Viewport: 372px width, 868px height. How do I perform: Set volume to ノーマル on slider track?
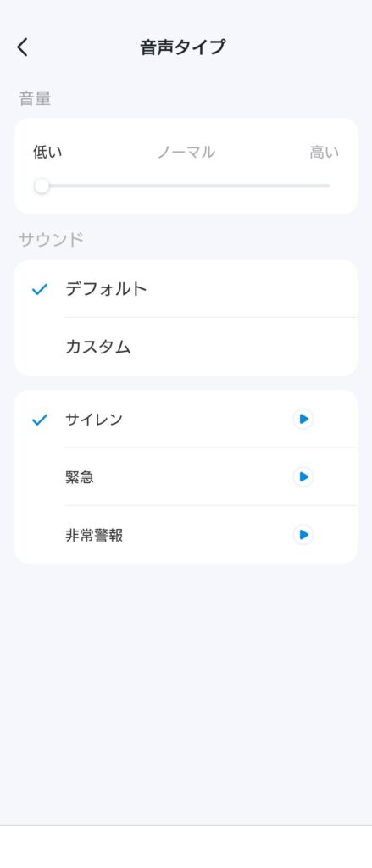coord(186,186)
